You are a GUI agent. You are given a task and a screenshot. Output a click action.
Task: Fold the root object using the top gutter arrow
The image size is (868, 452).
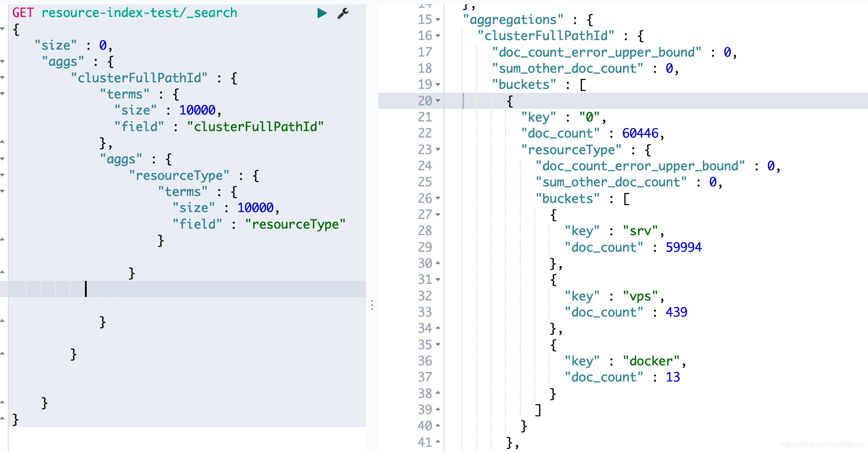3,29
